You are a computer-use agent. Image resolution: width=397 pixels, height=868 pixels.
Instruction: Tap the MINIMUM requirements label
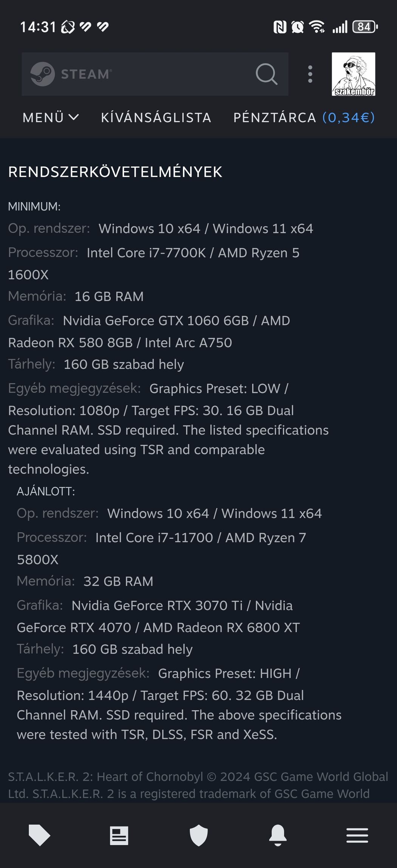coord(34,206)
